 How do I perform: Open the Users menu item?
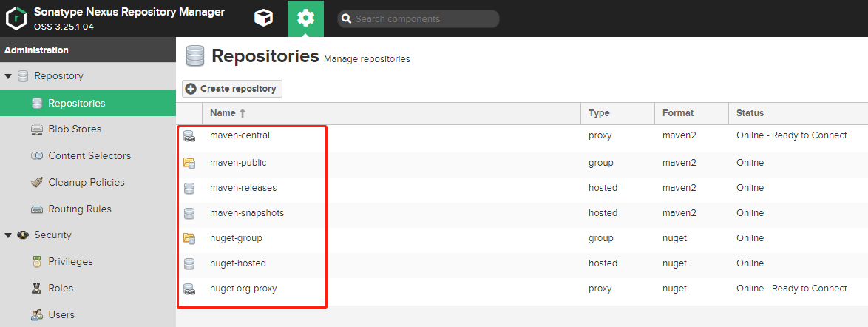coord(61,314)
